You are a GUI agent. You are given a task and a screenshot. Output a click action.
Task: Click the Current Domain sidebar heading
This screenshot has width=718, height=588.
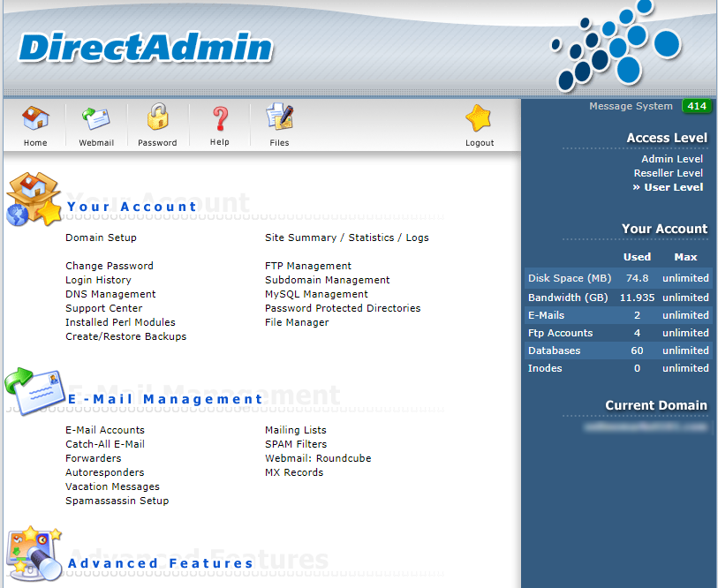656,405
